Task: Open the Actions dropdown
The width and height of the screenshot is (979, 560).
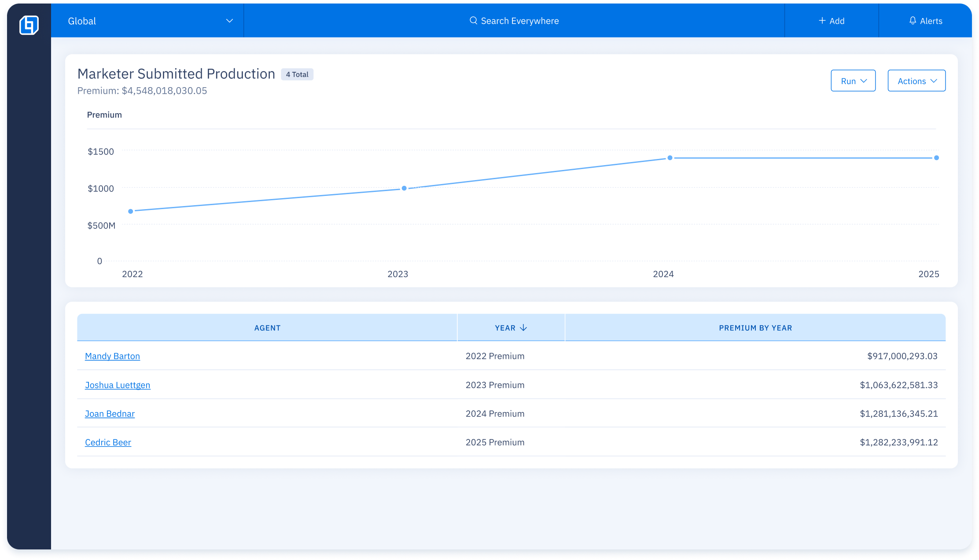Action: pos(916,81)
